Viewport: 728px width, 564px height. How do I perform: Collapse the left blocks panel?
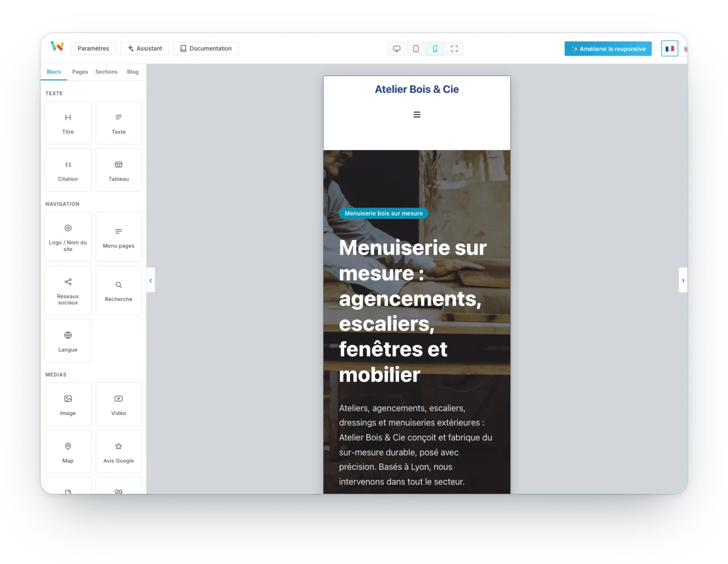[x=151, y=280]
